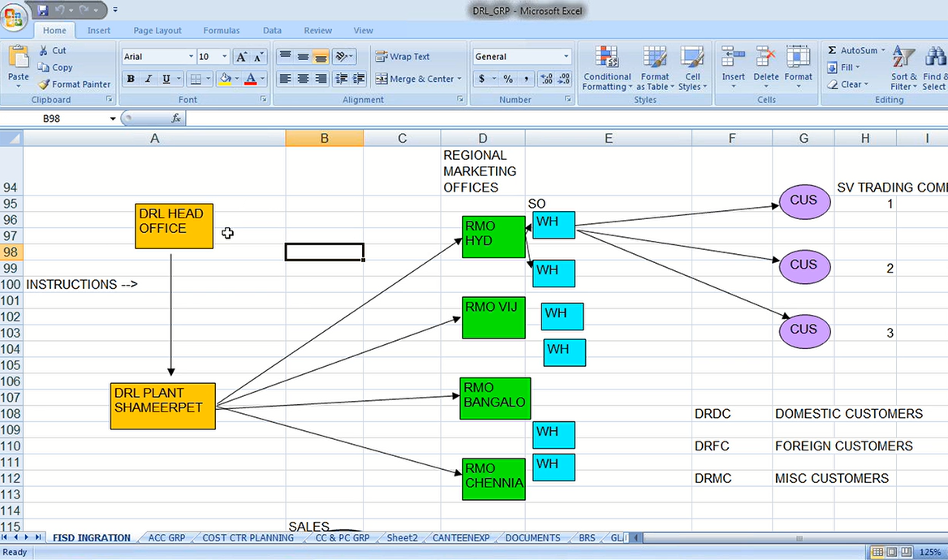The width and height of the screenshot is (948, 560).
Task: Save the workbook from Quick Access Toolbar
Action: (x=43, y=11)
